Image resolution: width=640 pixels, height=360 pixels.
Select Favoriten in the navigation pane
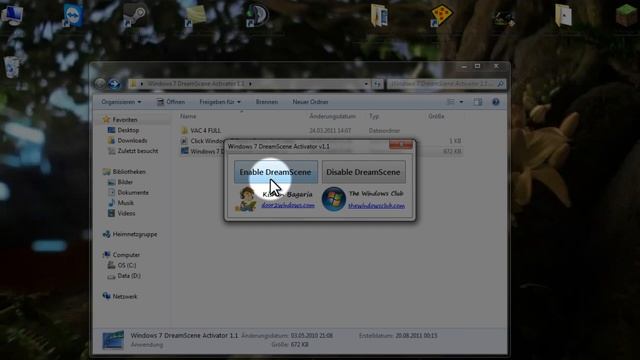[125, 120]
